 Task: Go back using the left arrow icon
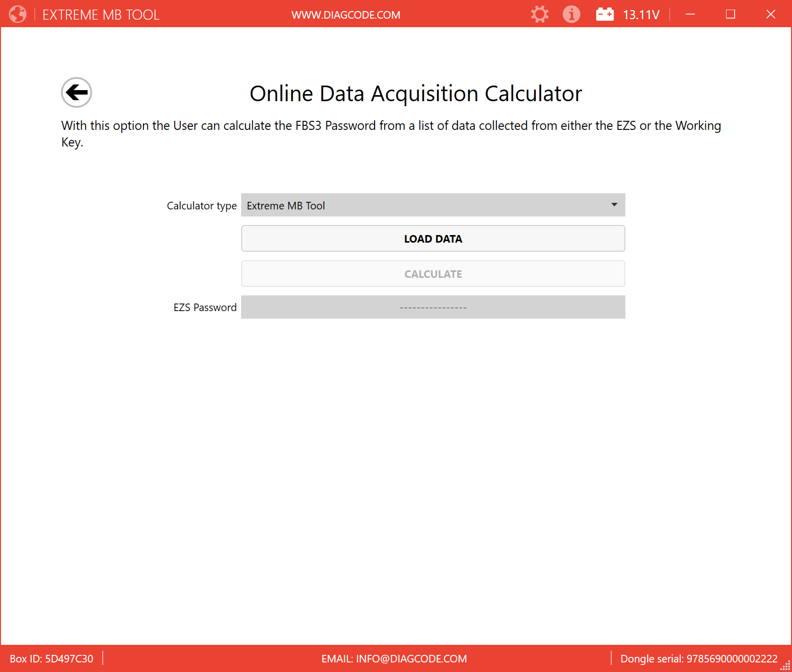[x=77, y=93]
